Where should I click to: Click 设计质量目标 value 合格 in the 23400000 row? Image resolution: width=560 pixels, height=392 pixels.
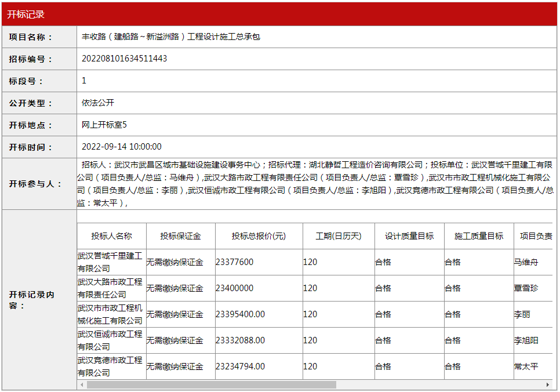383,288
